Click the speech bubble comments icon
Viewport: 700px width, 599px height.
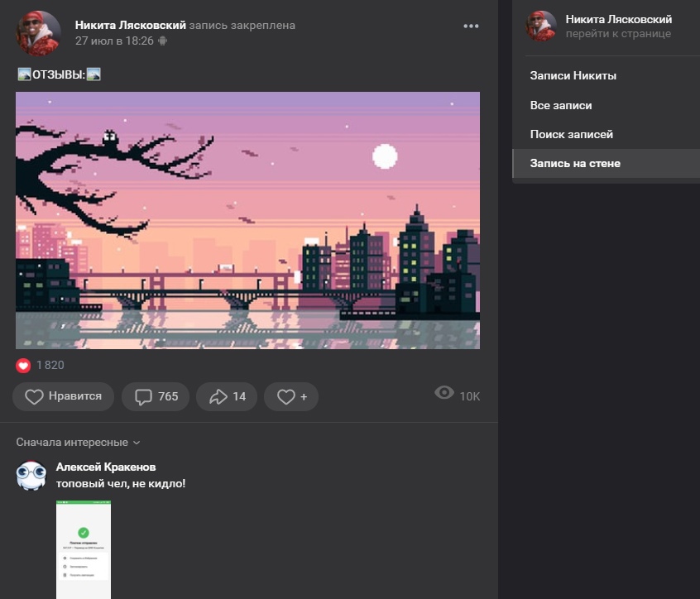click(143, 397)
